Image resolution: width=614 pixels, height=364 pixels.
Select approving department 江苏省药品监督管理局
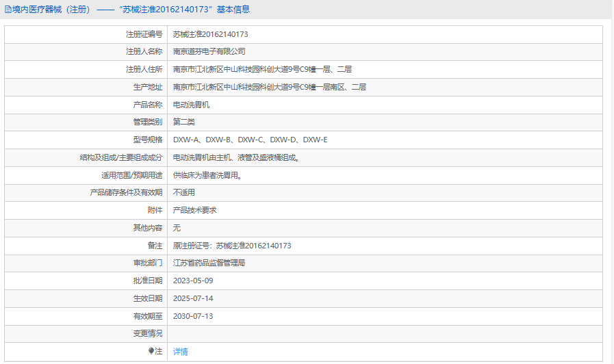pos(209,263)
